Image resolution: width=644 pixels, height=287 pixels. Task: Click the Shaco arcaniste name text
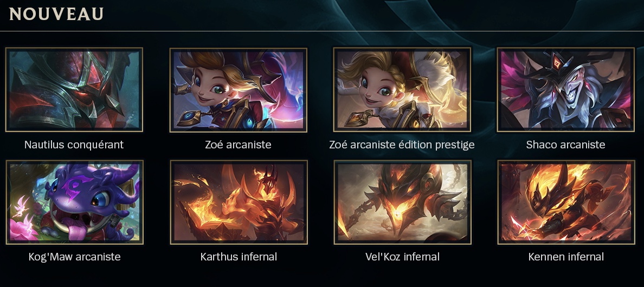(x=565, y=145)
